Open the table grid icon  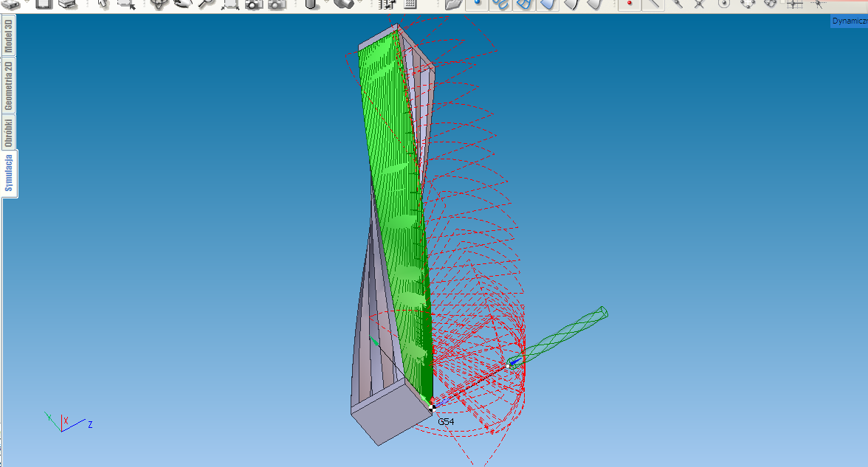coord(410,4)
